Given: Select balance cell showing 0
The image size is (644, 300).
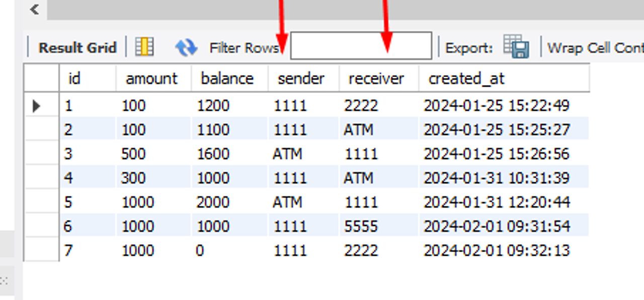Looking at the screenshot, I should (x=229, y=251).
